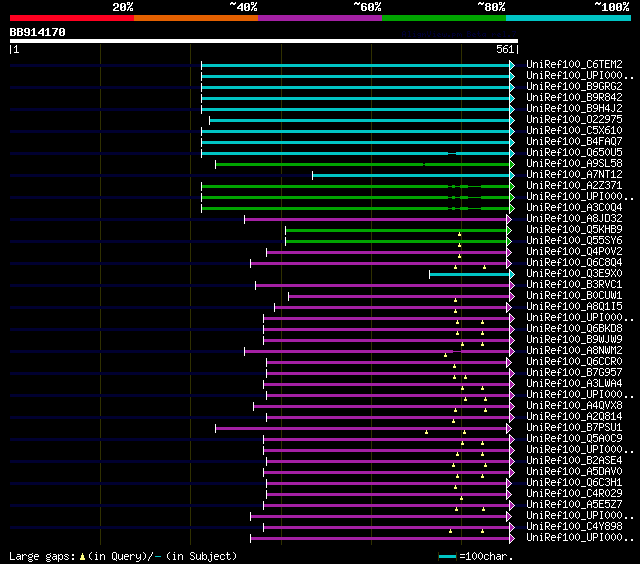The width and height of the screenshot is (640, 564).
Task: Select the UniRef100_B4FAQ7 label
Action: (574, 142)
